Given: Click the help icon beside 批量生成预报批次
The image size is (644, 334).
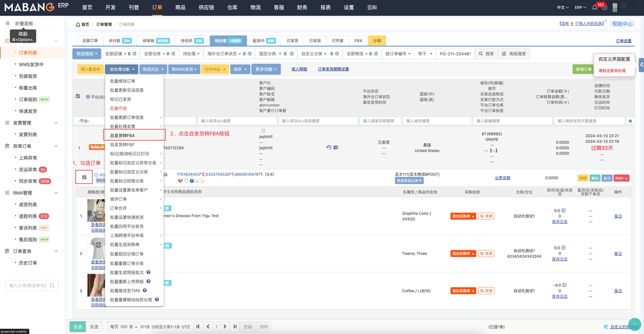Looking at the screenshot, I should click(148, 272).
